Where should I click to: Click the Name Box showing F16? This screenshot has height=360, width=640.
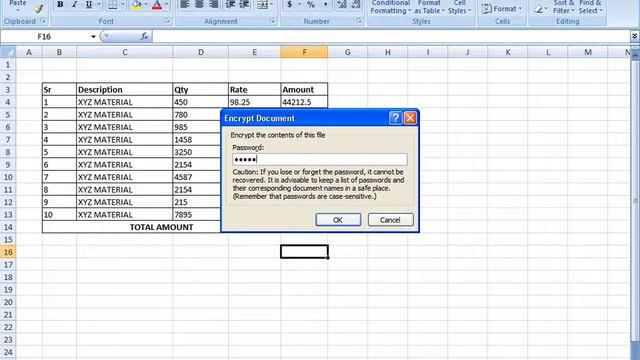[44, 36]
